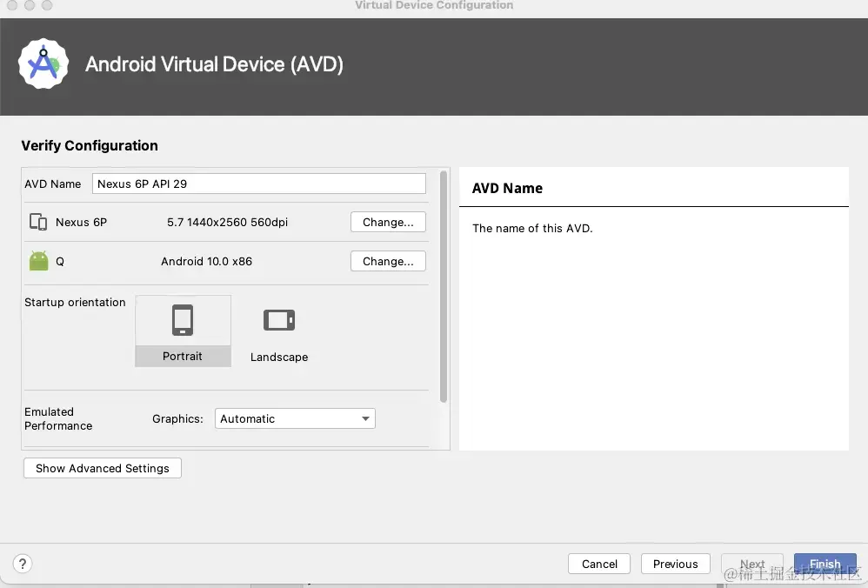The width and height of the screenshot is (868, 588).
Task: Change the Nexus 6P hardware device
Action: (388, 222)
